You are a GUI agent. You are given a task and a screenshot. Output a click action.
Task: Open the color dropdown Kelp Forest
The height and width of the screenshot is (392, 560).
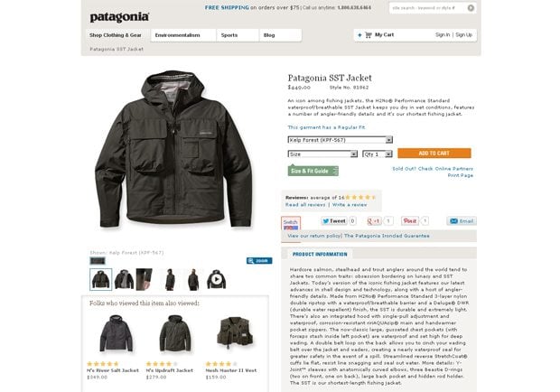coord(340,140)
